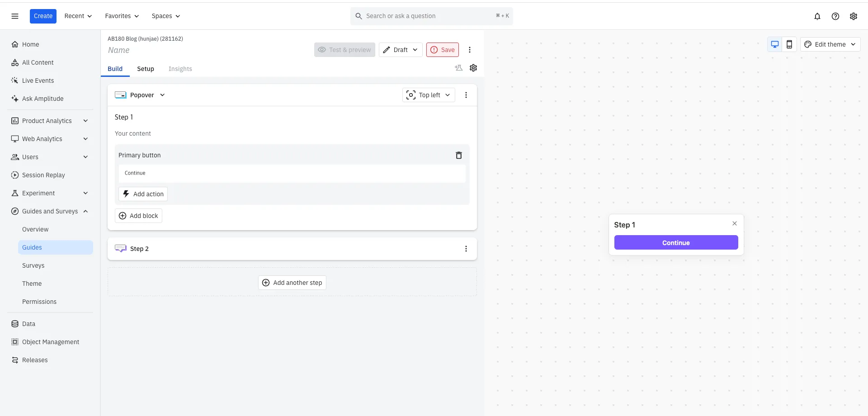Click the Home icon in sidebar
The image size is (868, 416).
pyautogui.click(x=15, y=44)
